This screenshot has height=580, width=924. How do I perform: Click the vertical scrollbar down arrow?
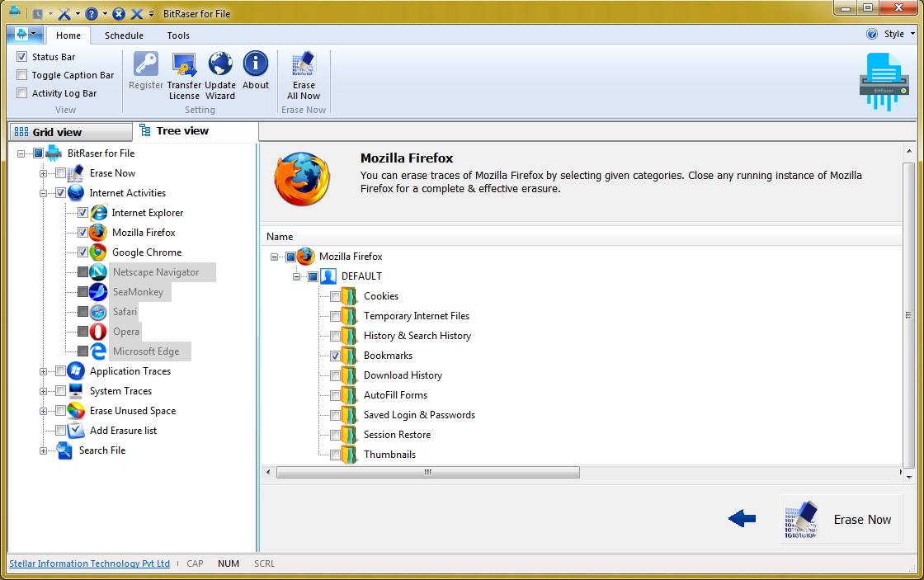click(x=909, y=477)
